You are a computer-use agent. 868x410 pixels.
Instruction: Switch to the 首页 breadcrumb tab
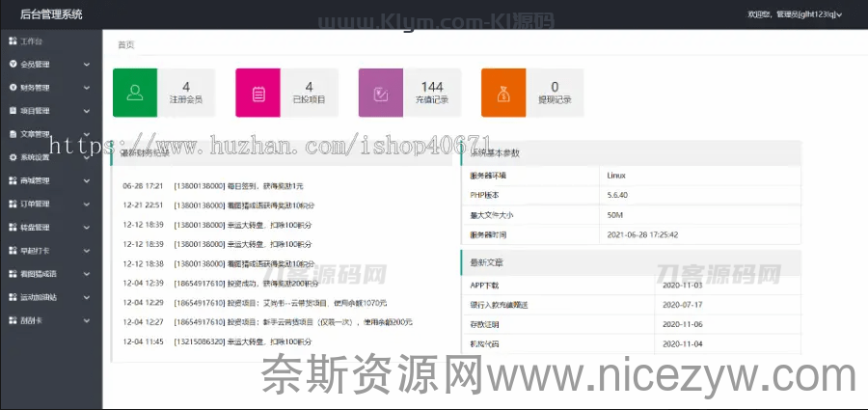[x=125, y=45]
